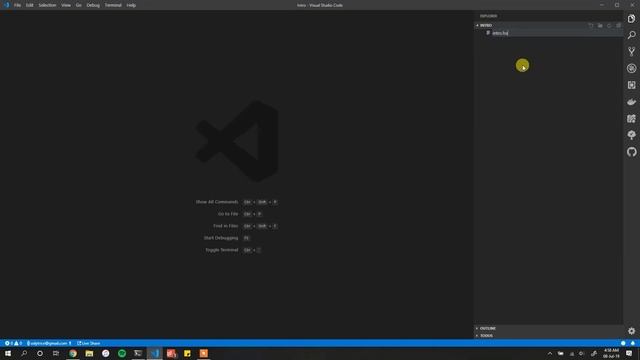Click the VS Code logo in title bar
The image size is (640, 360).
point(6,5)
